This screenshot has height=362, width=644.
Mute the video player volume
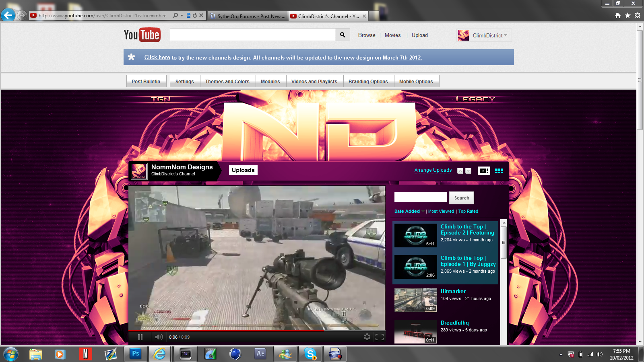pos(159,337)
